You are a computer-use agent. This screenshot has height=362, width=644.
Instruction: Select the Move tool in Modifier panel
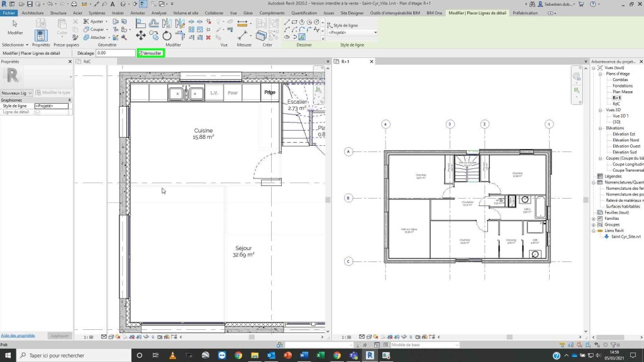click(x=141, y=35)
